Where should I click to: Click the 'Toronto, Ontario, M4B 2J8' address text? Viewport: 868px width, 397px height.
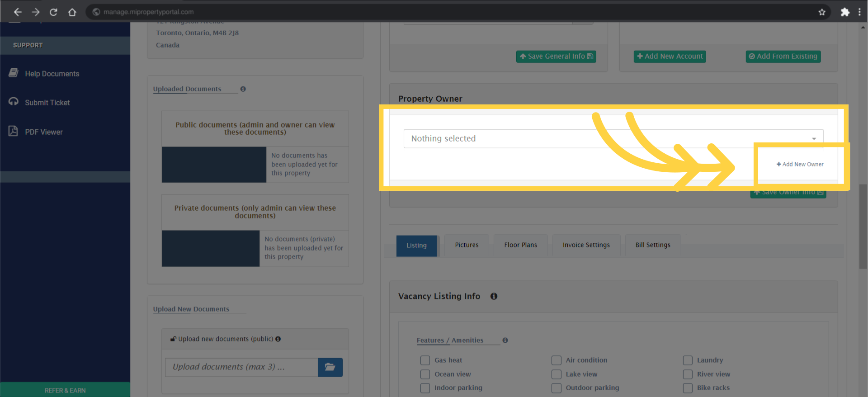[197, 33]
